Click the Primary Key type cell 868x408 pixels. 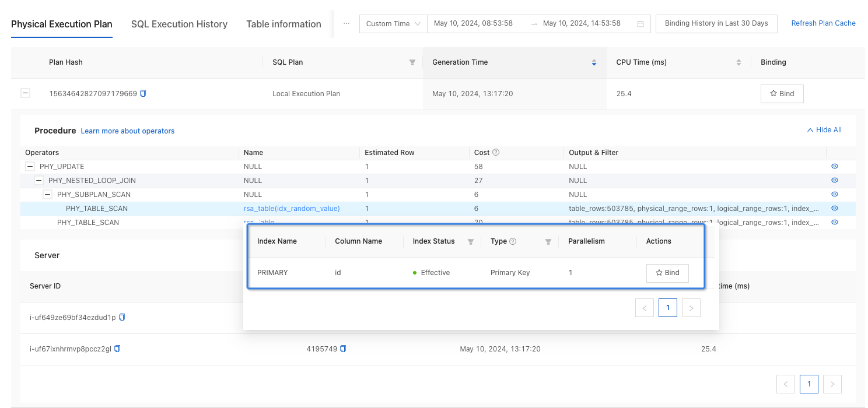click(510, 273)
